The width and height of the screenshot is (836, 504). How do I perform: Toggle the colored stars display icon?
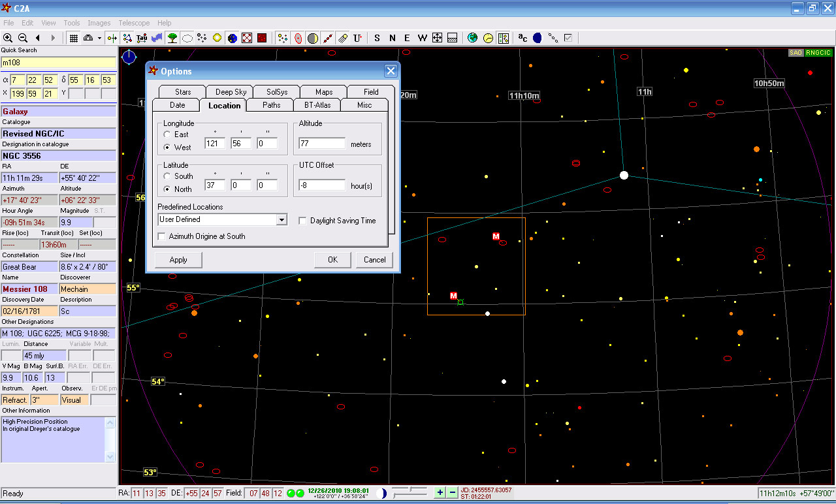(283, 38)
